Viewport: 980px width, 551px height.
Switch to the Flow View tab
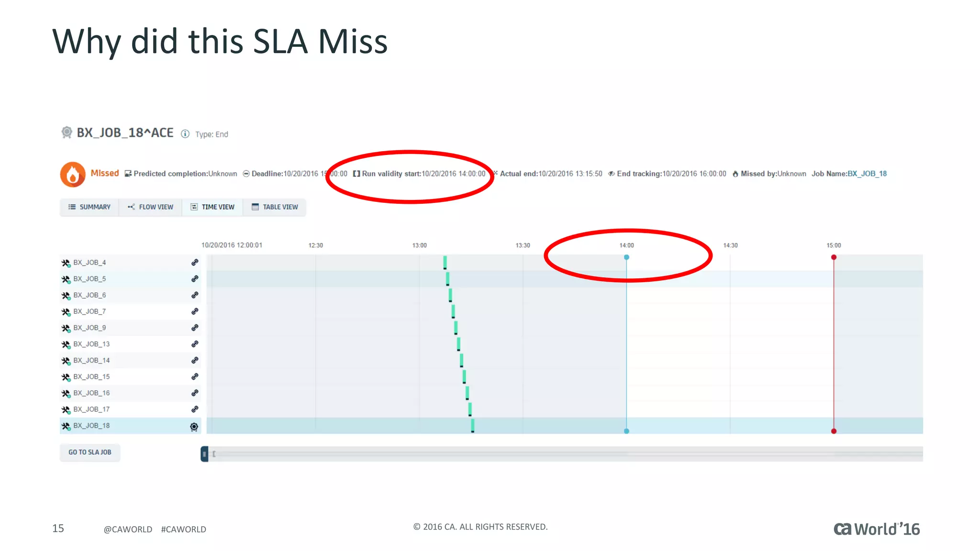150,207
